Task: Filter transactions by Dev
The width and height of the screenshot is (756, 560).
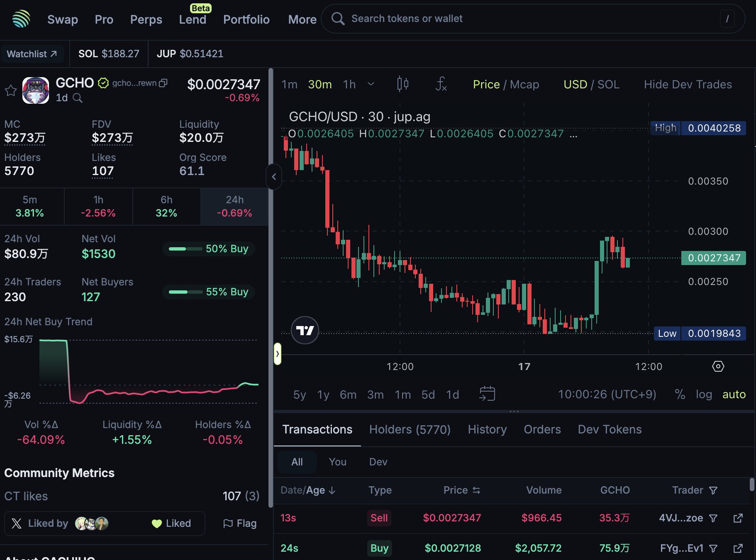Action: tap(378, 462)
